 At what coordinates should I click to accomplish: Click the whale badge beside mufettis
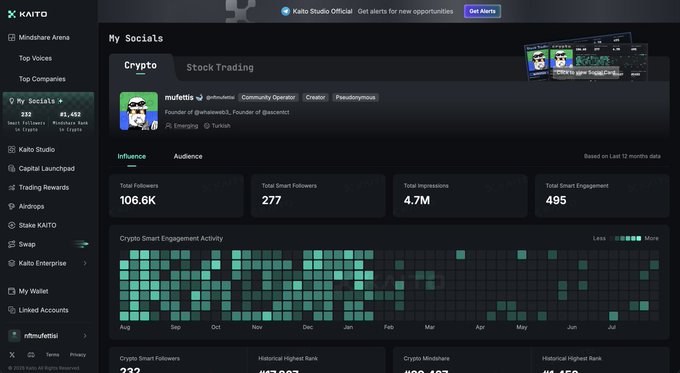pyautogui.click(x=199, y=98)
